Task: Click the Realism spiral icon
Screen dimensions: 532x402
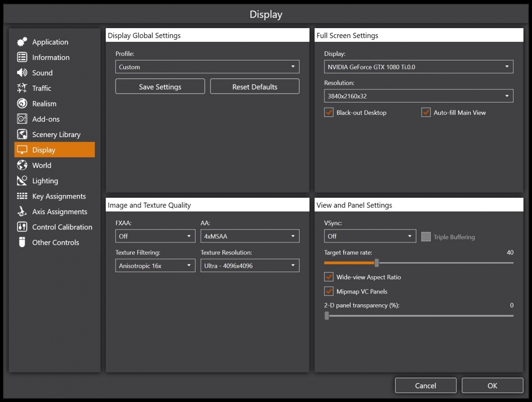Action: pos(22,103)
